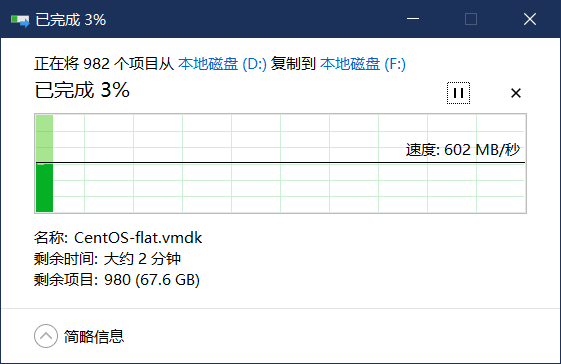The height and width of the screenshot is (364, 561).
Task: Pause the file copy operation
Action: 458,93
